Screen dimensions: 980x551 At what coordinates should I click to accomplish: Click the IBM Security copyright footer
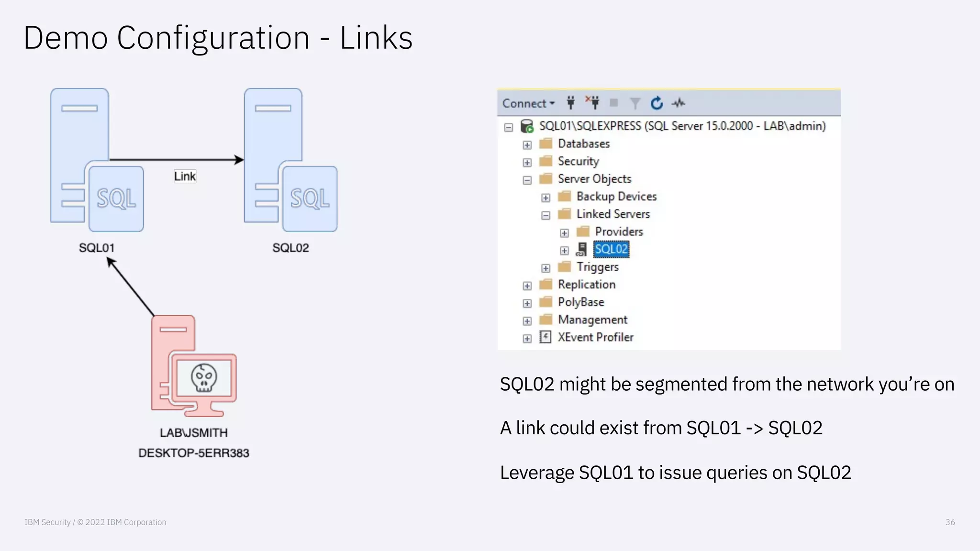(x=96, y=522)
